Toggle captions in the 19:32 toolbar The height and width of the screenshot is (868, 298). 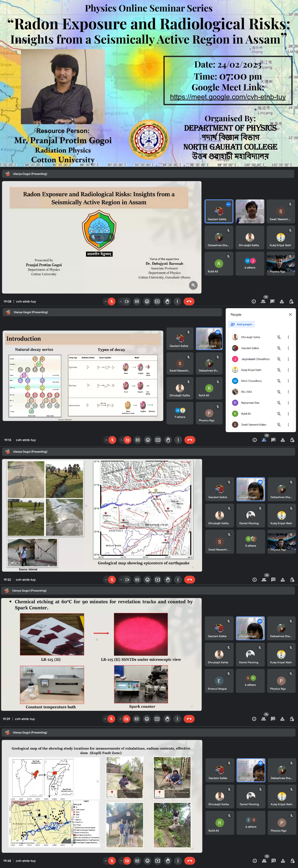[137, 580]
